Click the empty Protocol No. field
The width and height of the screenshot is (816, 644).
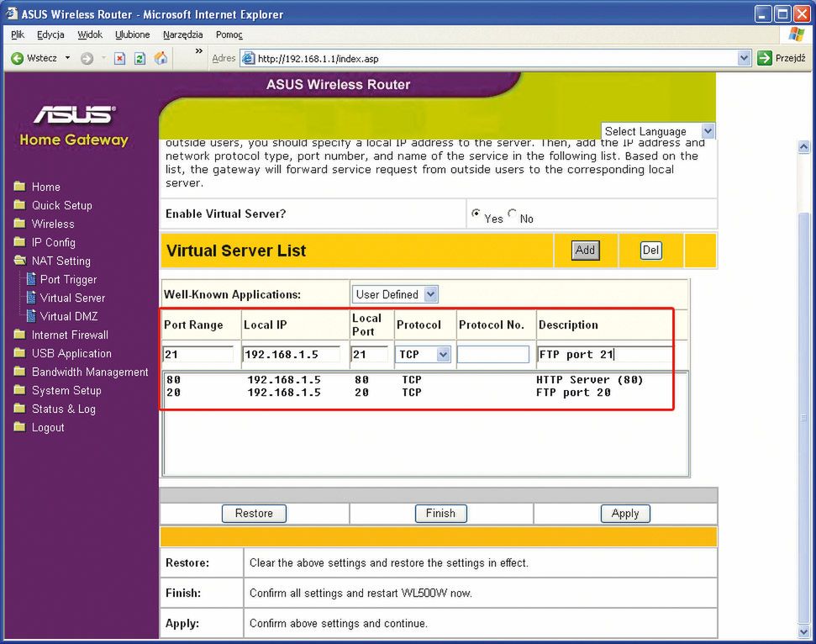click(x=492, y=355)
